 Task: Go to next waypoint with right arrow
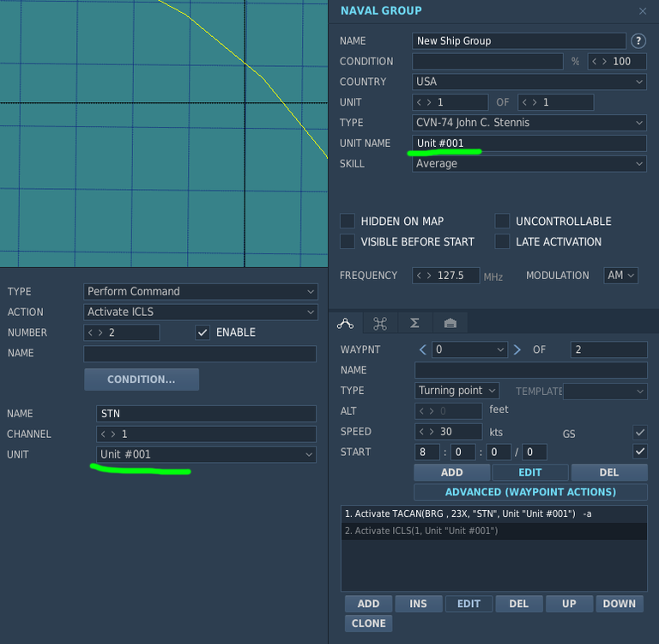click(x=517, y=349)
